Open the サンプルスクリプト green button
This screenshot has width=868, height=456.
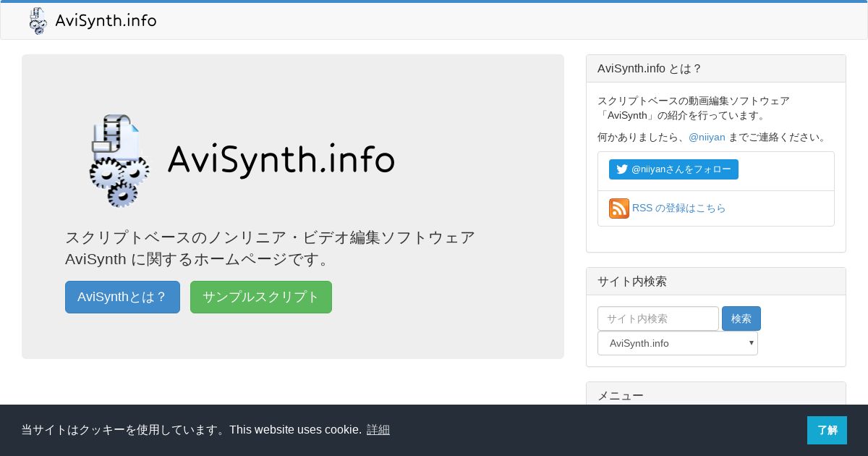tap(261, 297)
